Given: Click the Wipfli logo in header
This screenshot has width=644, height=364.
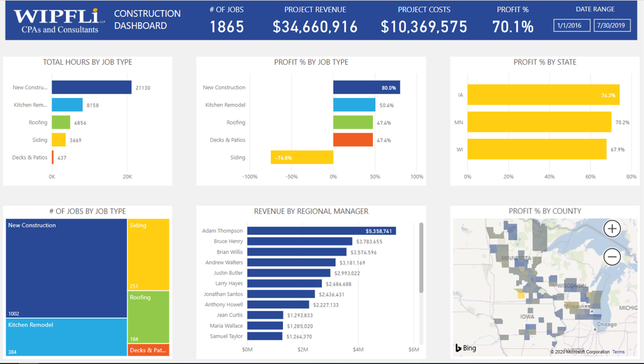Looking at the screenshot, I should tap(57, 21).
